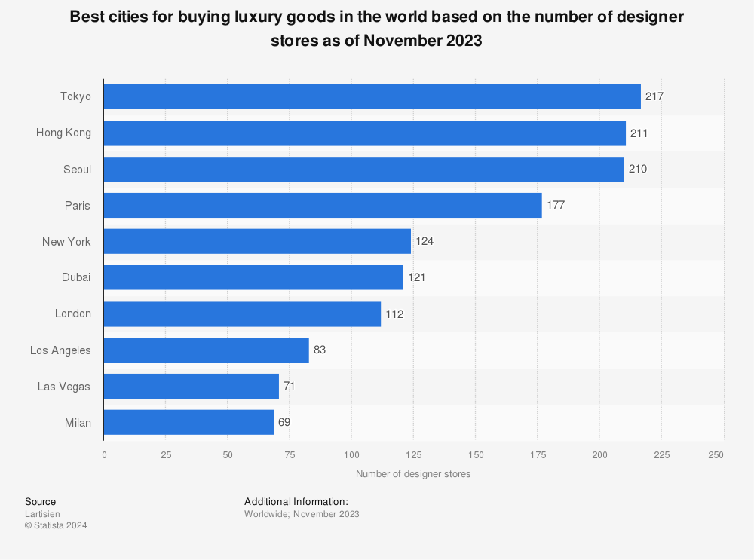The image size is (754, 560).
Task: Select the Hong Kong bar
Action: pyautogui.click(x=364, y=133)
